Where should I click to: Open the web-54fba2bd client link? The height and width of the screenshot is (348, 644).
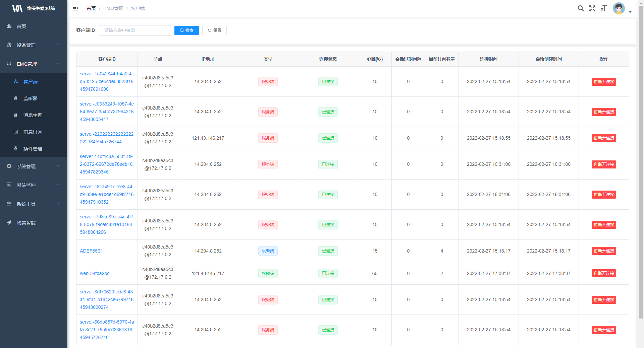[95, 273]
